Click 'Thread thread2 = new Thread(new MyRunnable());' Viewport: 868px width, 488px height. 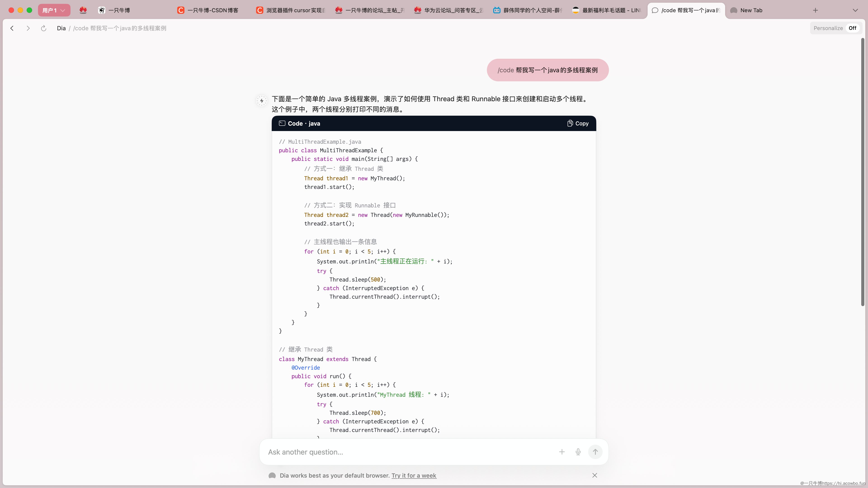[x=377, y=215]
